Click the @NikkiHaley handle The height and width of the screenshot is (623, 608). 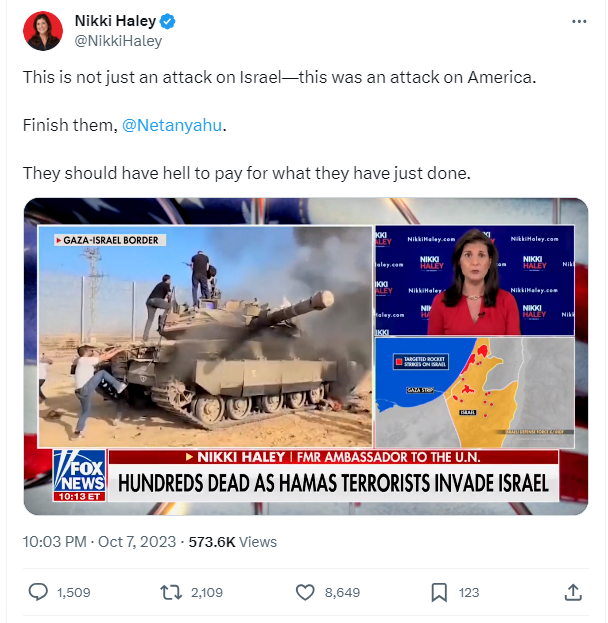(x=118, y=41)
